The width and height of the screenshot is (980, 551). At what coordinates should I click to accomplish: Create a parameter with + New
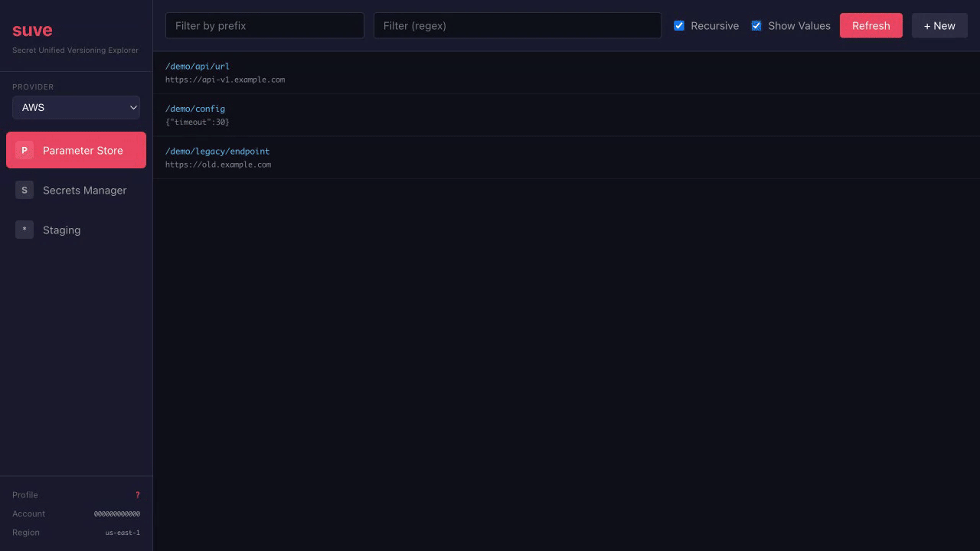[939, 25]
